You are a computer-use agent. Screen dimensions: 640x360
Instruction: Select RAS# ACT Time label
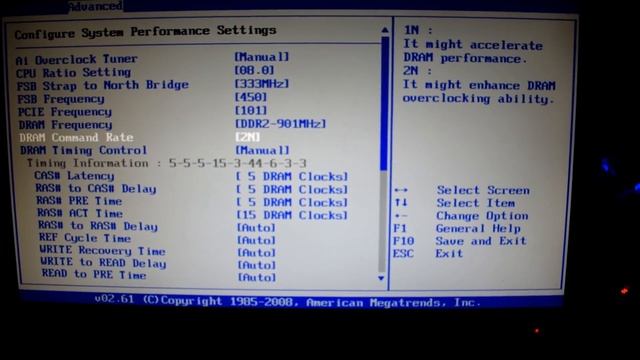point(80,213)
